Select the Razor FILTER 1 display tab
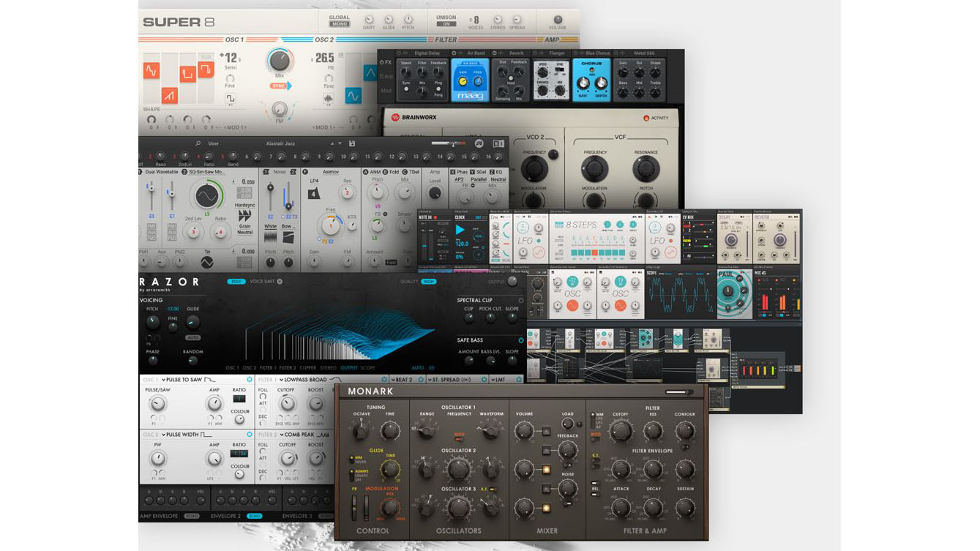980x551 pixels. pyautogui.click(x=268, y=368)
